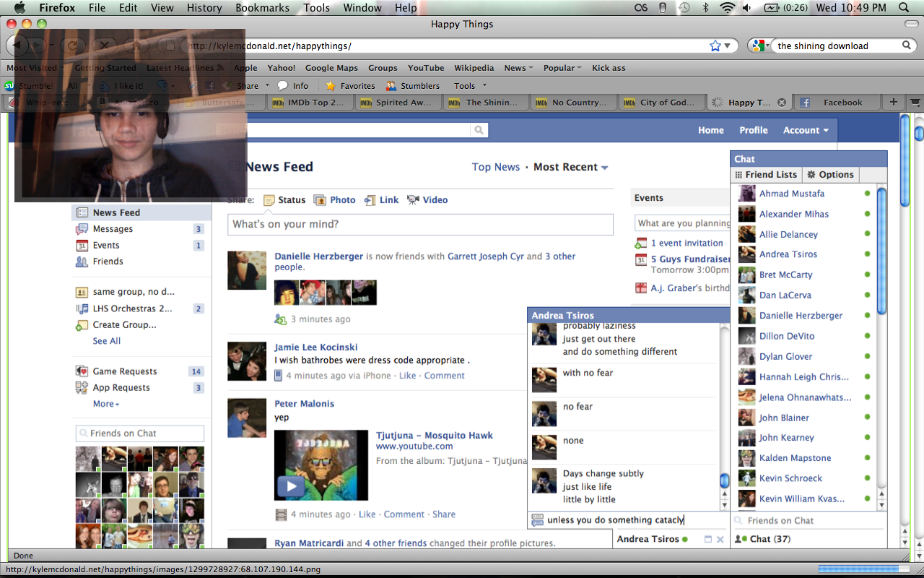The width and height of the screenshot is (924, 578).
Task: Click the Friend Lists grid icon
Action: [x=738, y=175]
